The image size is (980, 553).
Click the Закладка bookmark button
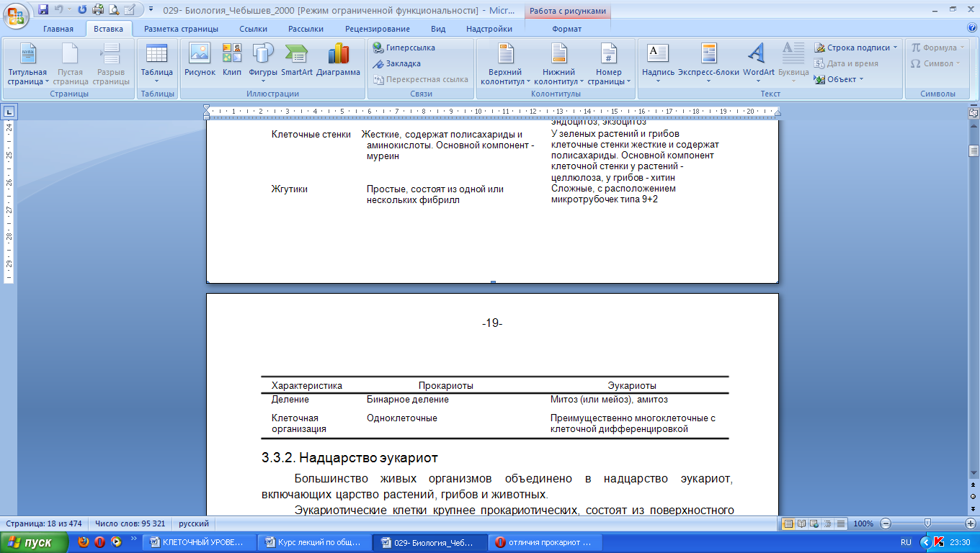[397, 63]
